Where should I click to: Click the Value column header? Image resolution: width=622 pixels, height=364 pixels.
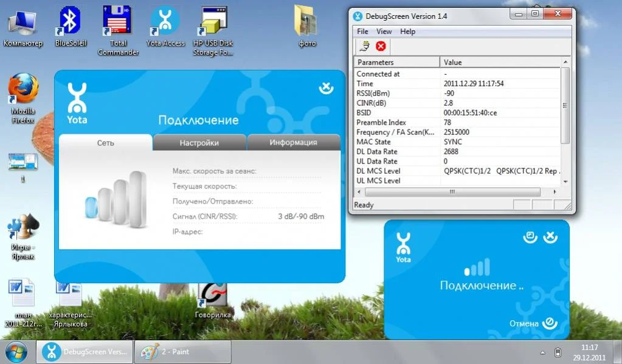[500, 62]
